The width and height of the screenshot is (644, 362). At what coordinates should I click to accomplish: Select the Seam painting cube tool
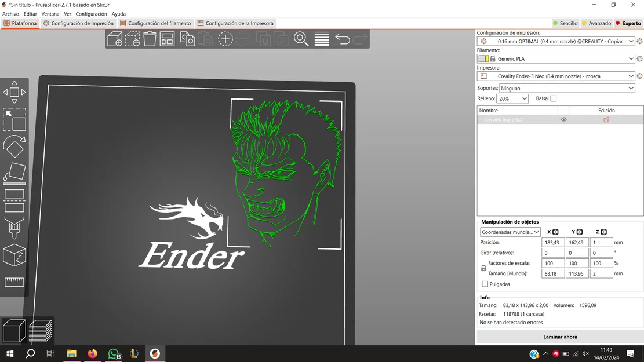pos(14,255)
